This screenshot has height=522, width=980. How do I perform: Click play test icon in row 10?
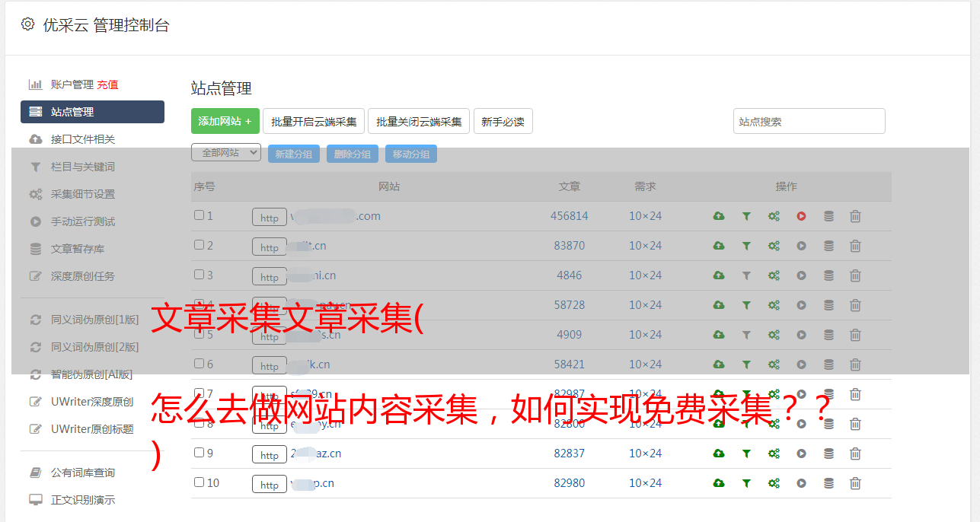tap(801, 483)
